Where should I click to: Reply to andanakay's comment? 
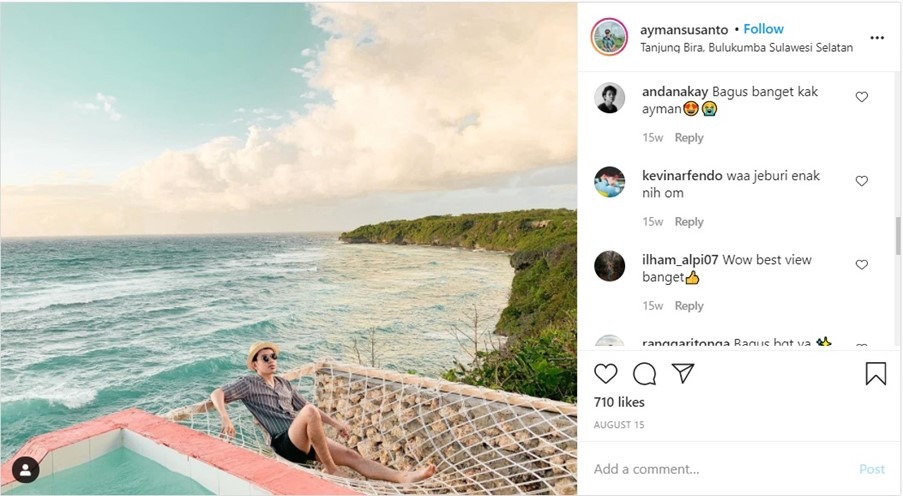[x=689, y=138]
